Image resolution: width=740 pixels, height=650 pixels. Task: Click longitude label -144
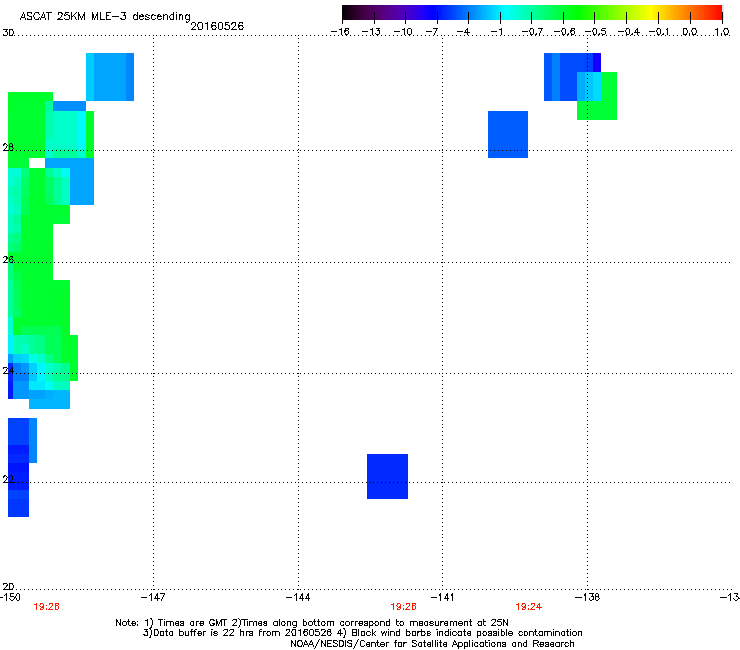tap(298, 597)
